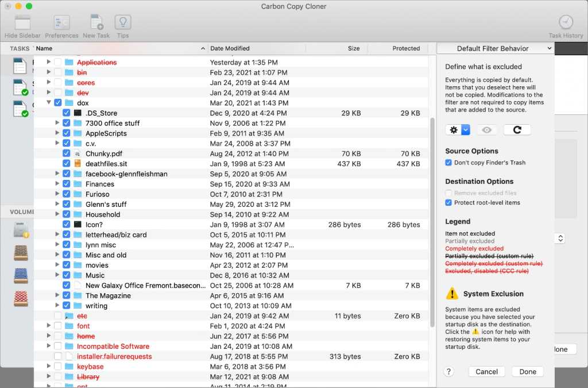Image resolution: width=588 pixels, height=388 pixels.
Task: Click the vertical scrollbar of the file list
Action: click(x=432, y=221)
